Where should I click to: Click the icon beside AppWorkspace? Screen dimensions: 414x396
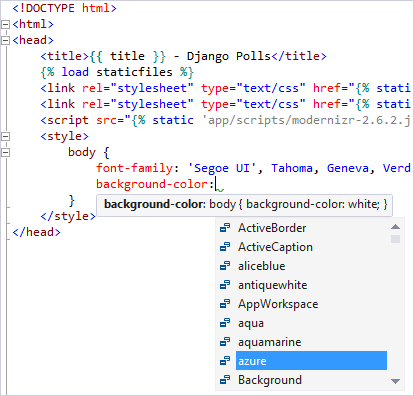click(x=225, y=304)
